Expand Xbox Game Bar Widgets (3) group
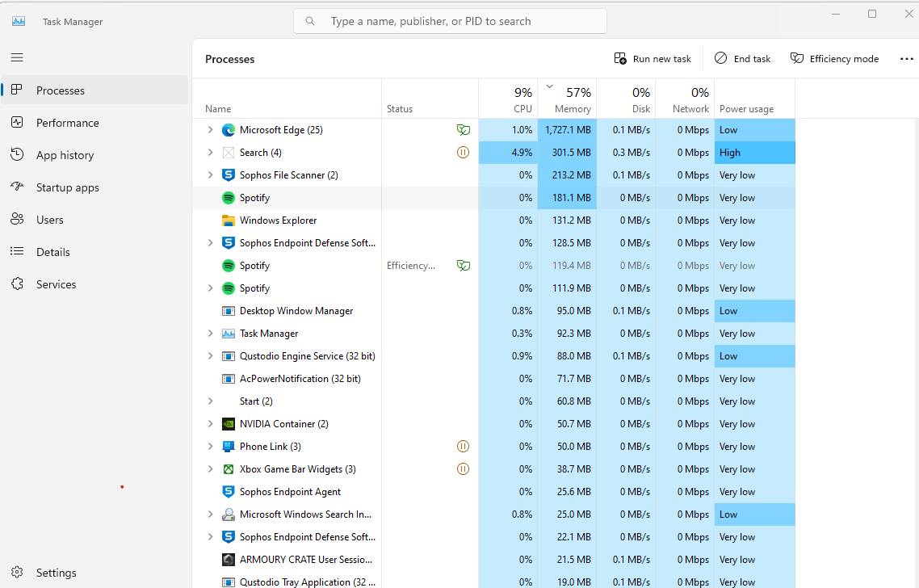The image size is (919, 588). 211,469
